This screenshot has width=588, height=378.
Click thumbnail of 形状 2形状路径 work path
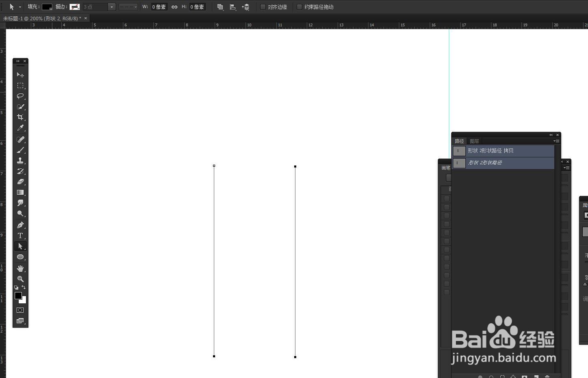coord(459,163)
